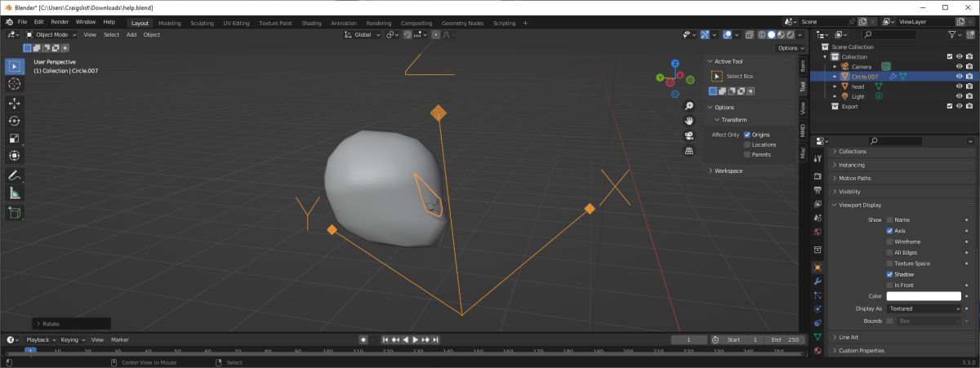Open the Physics properties tab icon
Viewport: 980px width, 368px height.
click(817, 309)
